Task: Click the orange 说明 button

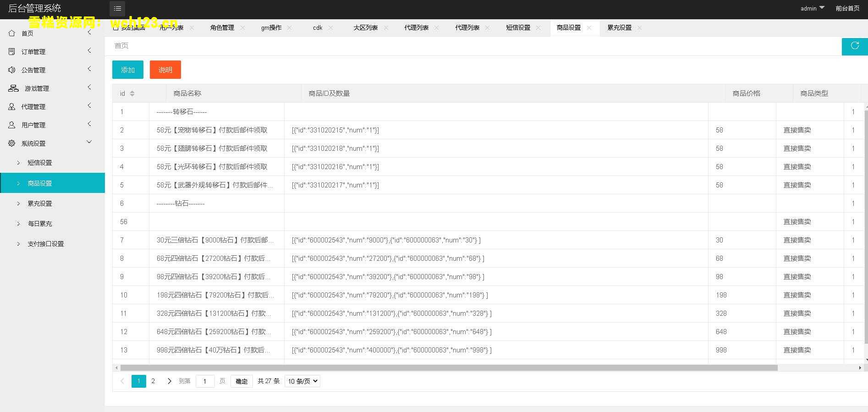Action: 165,70
